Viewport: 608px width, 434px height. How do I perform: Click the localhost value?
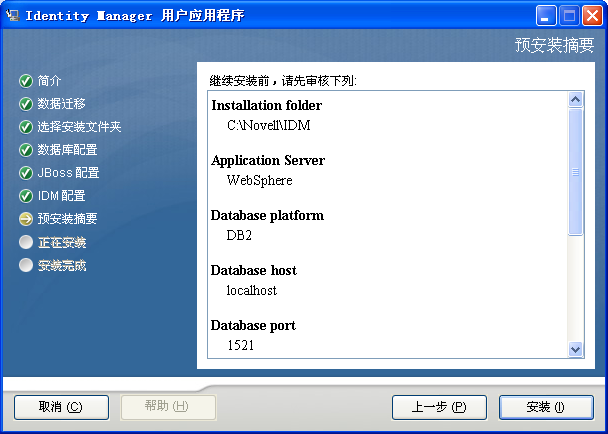pyautogui.click(x=252, y=290)
